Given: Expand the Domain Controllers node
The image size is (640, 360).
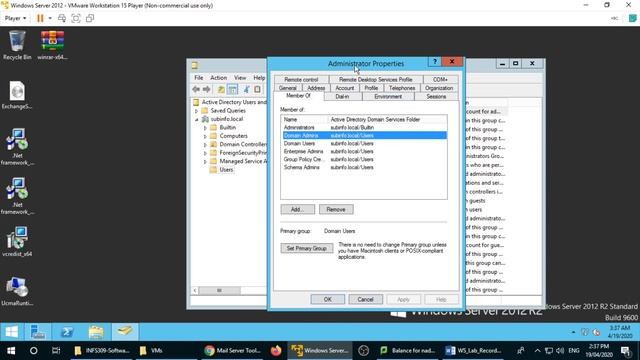Looking at the screenshot, I should [x=205, y=145].
